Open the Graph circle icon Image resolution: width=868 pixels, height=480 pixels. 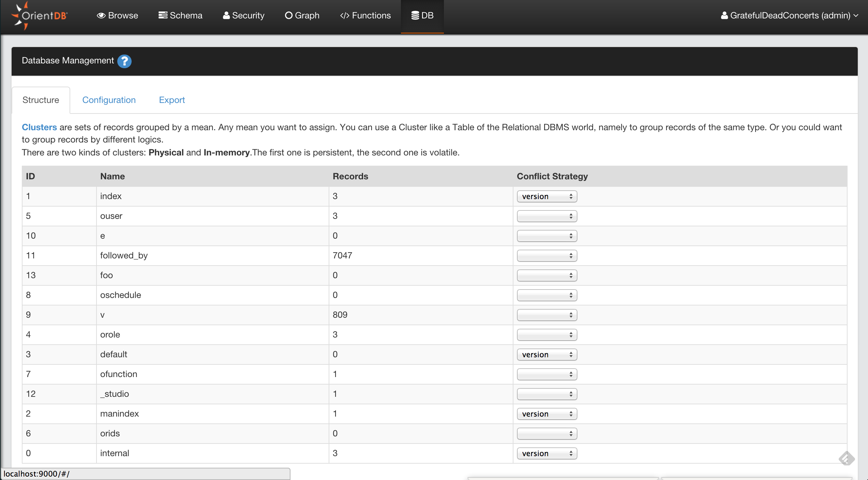tap(288, 15)
